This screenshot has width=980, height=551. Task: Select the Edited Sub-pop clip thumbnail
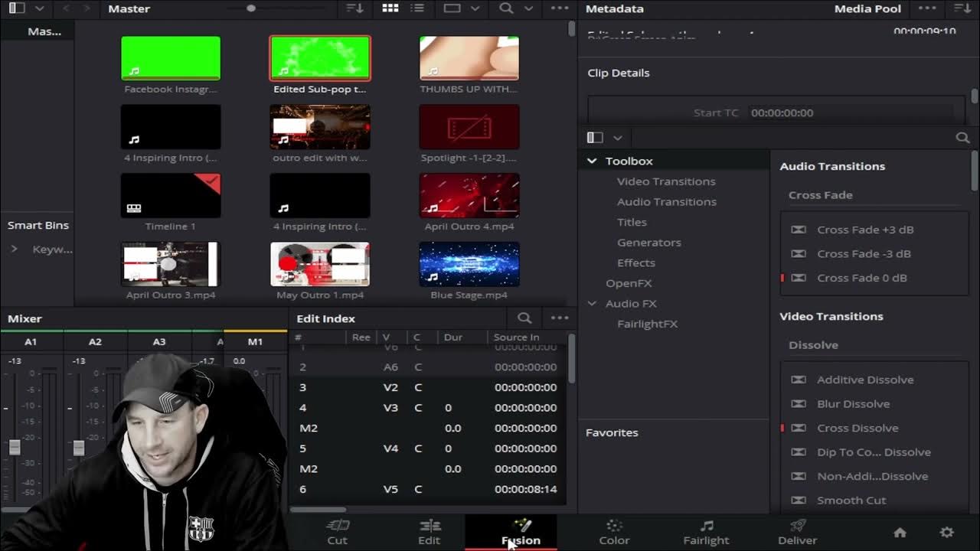(320, 58)
